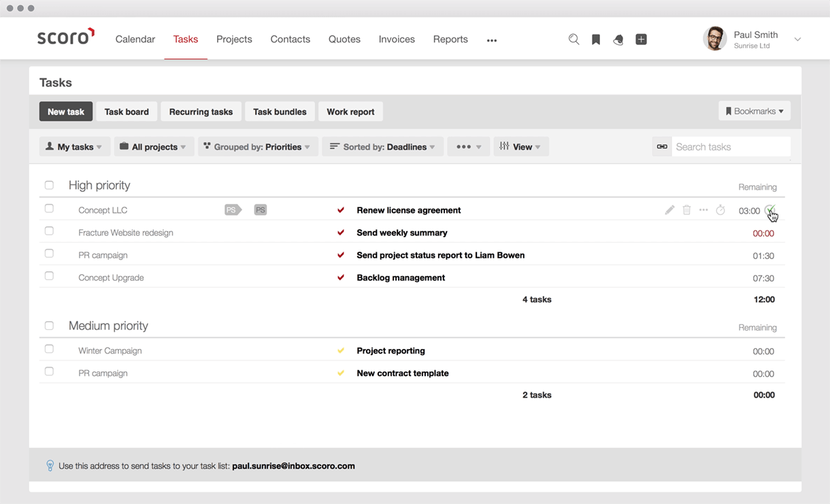Screen dimensions: 830x504
Task: Click the Concept Upgrade project name
Action: [111, 278]
